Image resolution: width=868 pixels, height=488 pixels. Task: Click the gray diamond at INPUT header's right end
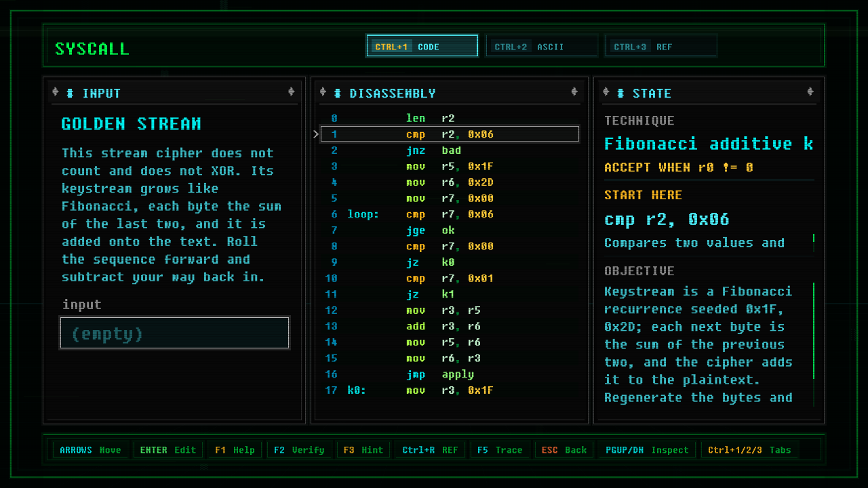point(291,92)
